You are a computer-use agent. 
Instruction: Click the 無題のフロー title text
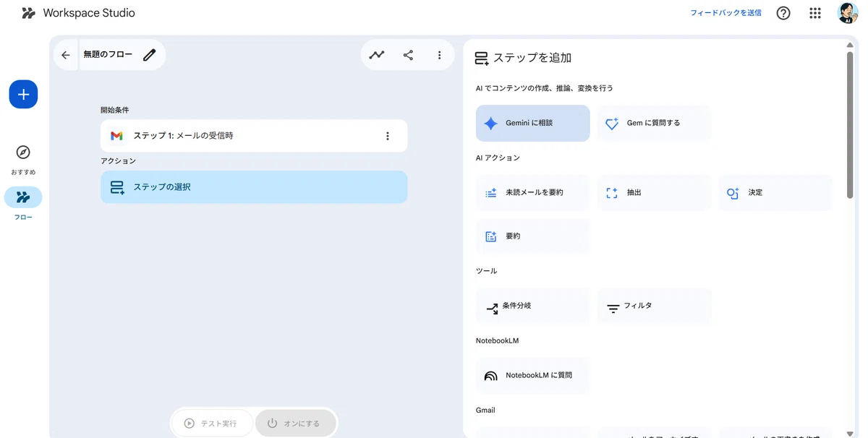click(x=108, y=54)
